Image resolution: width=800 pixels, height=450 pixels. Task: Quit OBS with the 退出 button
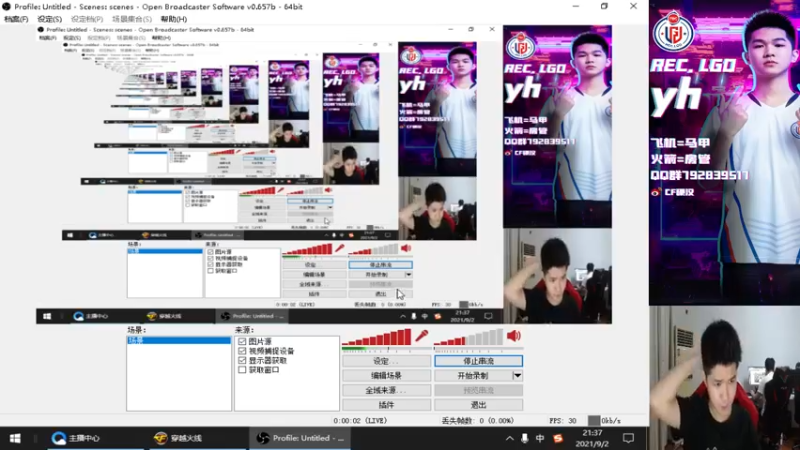click(478, 405)
